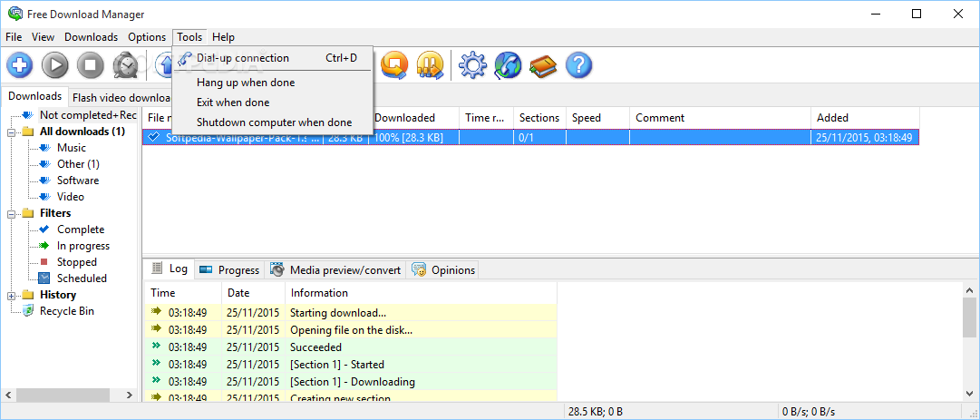Open help with the question mark icon

pyautogui.click(x=578, y=64)
